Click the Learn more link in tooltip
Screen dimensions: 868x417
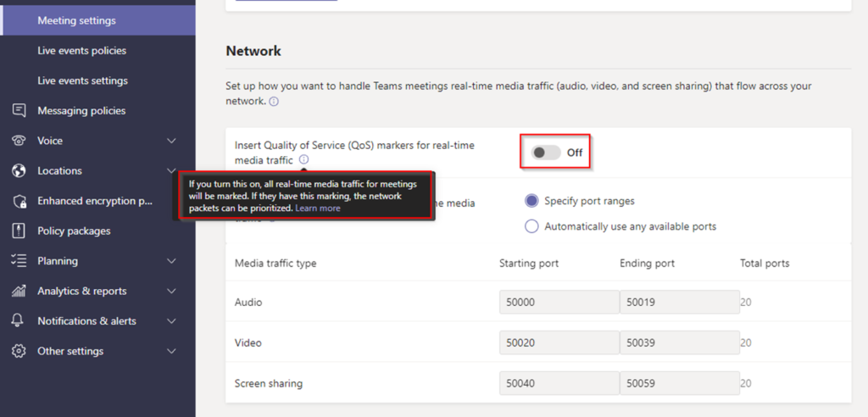[x=318, y=208]
